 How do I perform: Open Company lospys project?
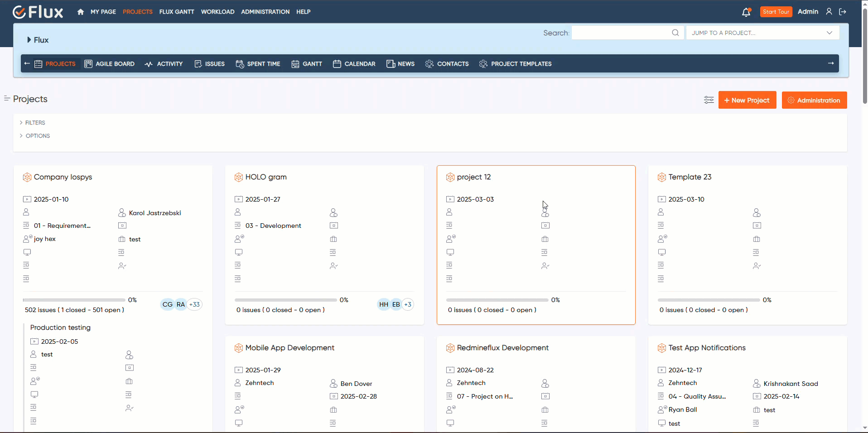(63, 177)
